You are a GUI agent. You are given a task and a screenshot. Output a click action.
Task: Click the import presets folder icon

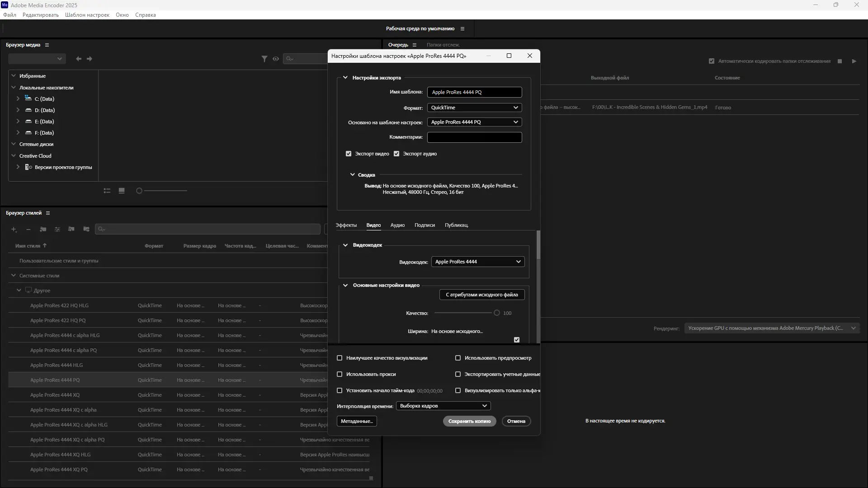(71, 230)
